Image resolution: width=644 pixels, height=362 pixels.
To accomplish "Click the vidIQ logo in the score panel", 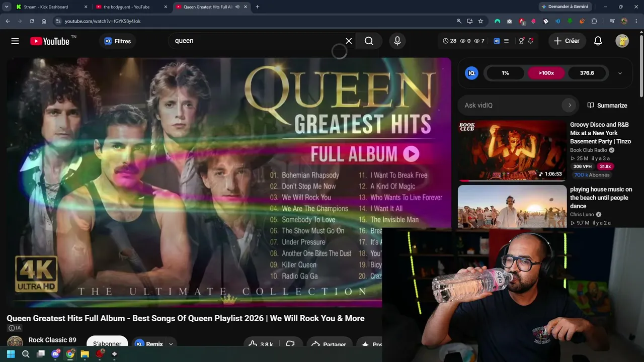I will [471, 73].
